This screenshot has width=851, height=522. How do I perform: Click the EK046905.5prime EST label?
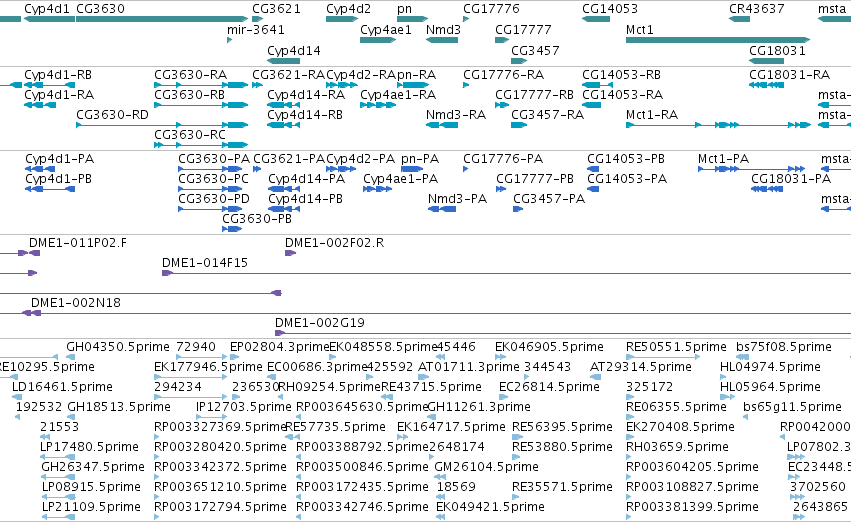549,346
